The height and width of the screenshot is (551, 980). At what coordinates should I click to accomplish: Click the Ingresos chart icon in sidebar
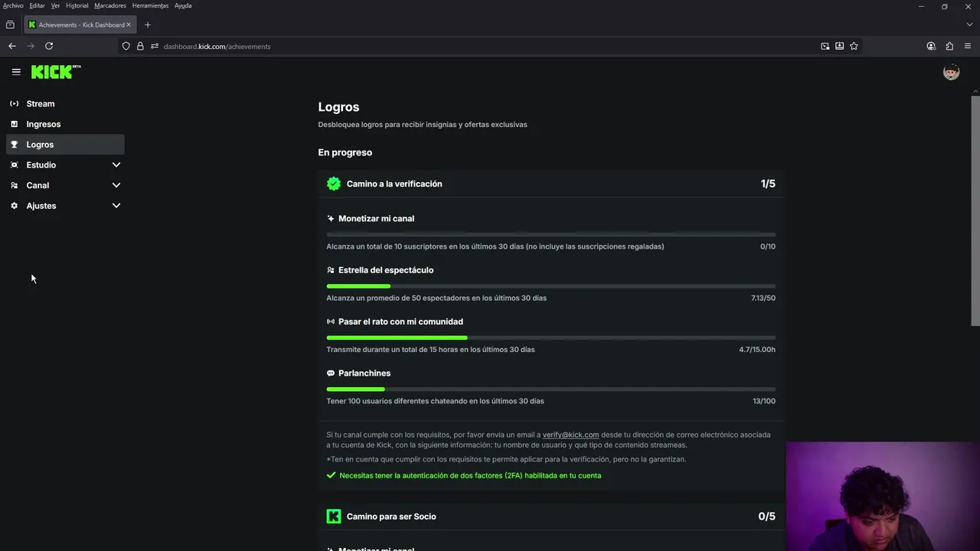coord(14,124)
